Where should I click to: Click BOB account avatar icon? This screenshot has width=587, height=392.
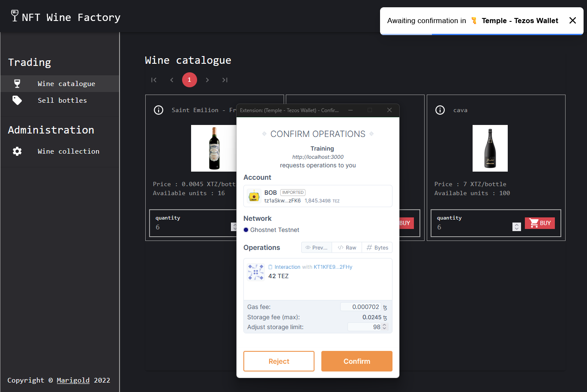click(x=254, y=196)
